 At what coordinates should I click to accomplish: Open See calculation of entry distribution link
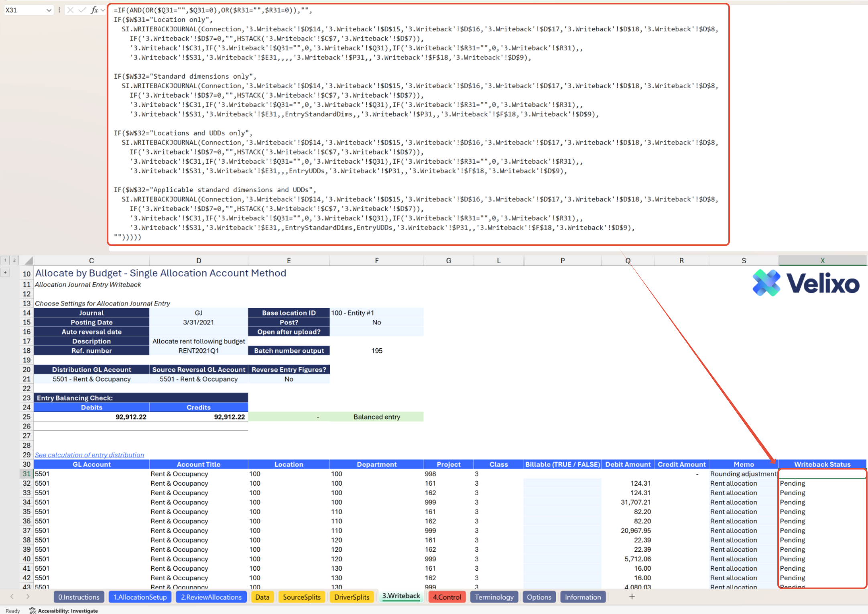point(89,455)
